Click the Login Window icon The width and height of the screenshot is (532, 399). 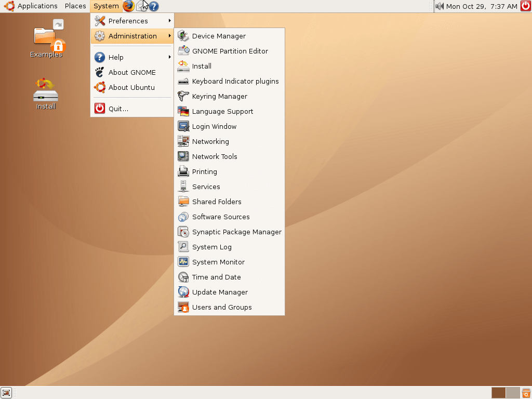click(x=183, y=126)
